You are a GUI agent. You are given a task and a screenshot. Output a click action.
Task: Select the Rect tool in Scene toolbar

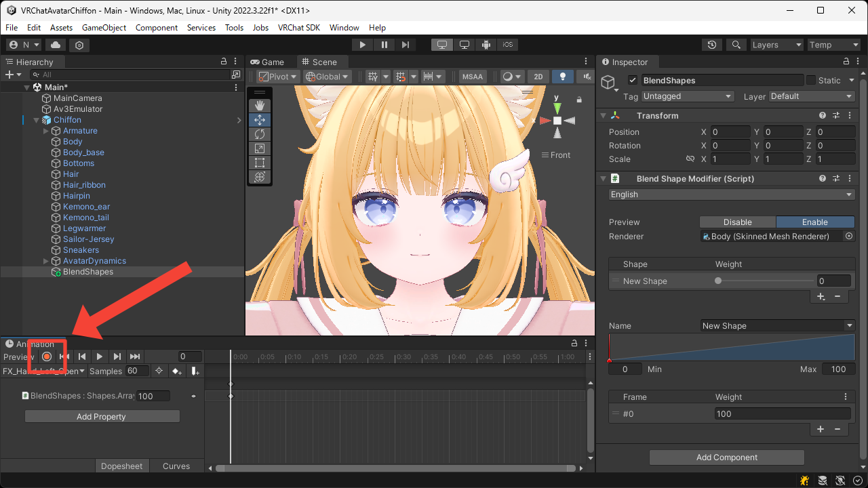point(259,163)
